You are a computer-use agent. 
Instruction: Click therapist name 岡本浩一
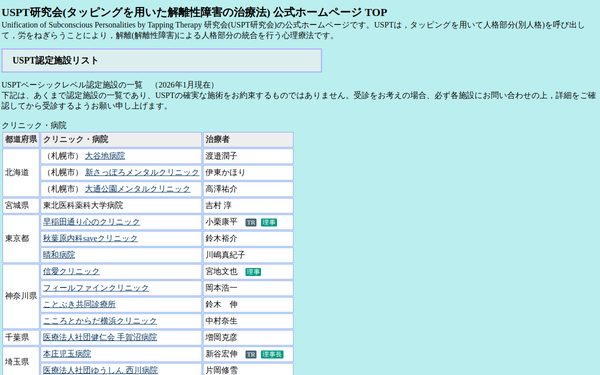click(221, 288)
